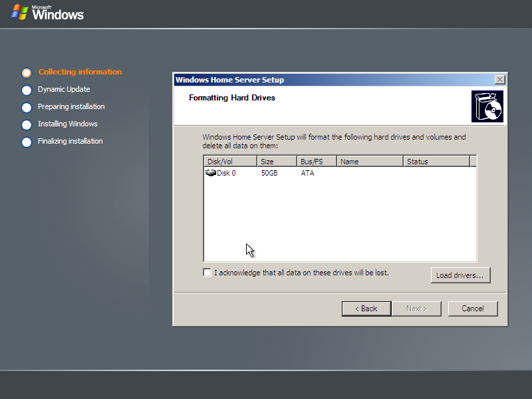Click the disabled Next > button
Screen dimensions: 532x399
pos(417,309)
